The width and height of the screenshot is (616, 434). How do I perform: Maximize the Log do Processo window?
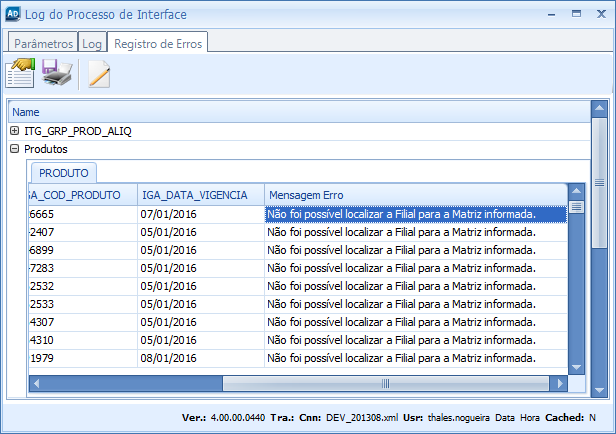pyautogui.click(x=576, y=14)
